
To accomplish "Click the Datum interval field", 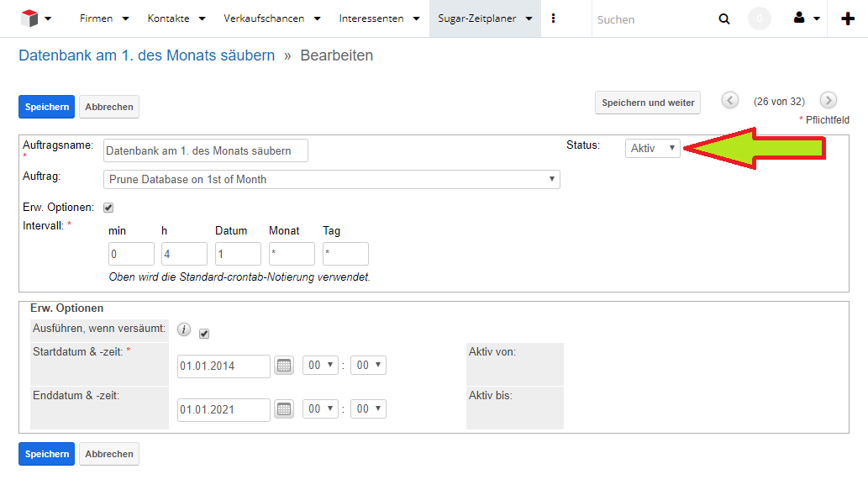I will (x=238, y=254).
